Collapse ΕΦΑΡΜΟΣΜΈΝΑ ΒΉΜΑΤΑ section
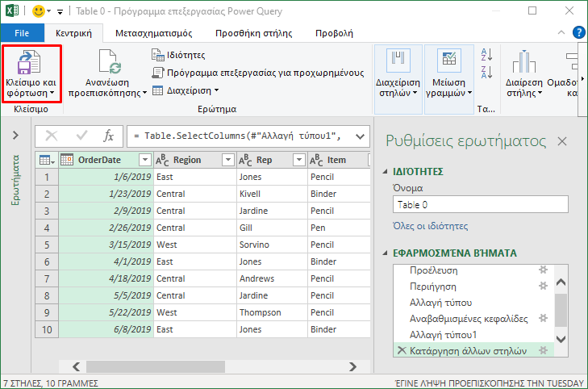The width and height of the screenshot is (588, 389). point(385,253)
